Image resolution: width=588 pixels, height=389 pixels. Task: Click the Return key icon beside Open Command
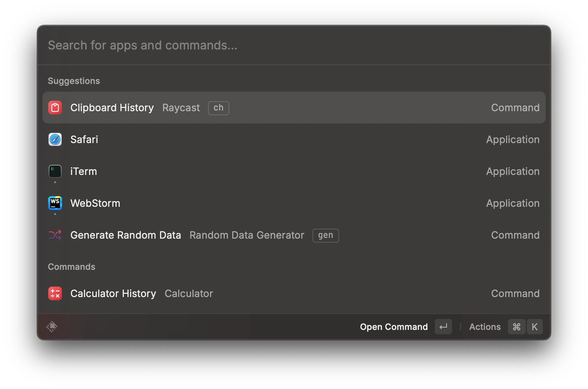pyautogui.click(x=443, y=327)
